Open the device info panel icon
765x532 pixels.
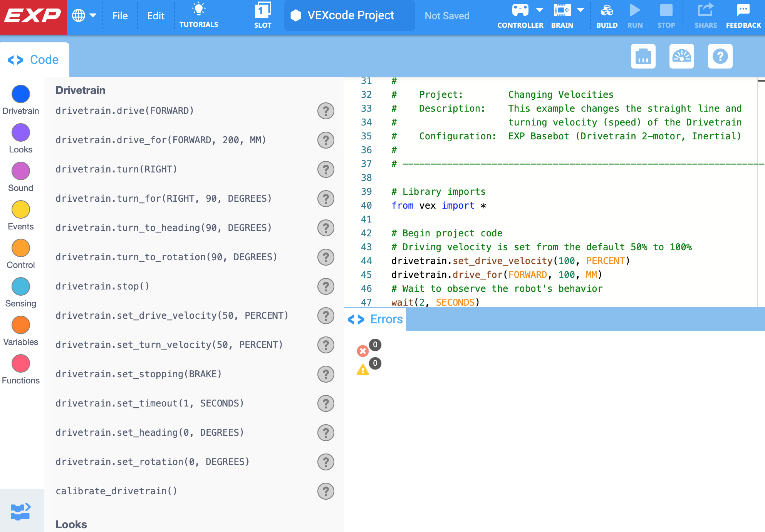[643, 56]
